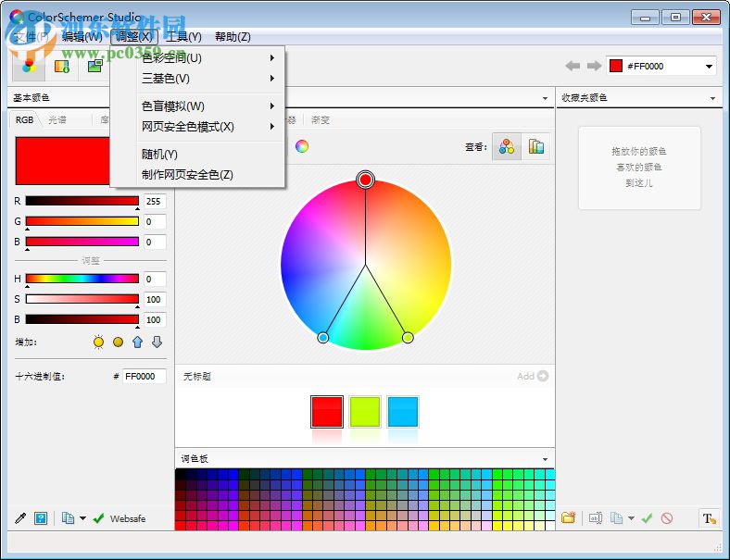
Task: Click the R value field showing 255
Action: [155, 202]
